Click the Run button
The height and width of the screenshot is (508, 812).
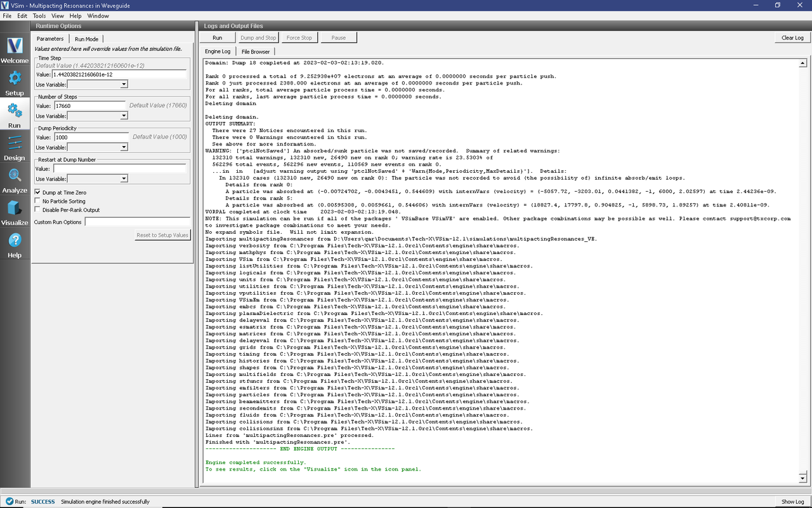pyautogui.click(x=218, y=37)
